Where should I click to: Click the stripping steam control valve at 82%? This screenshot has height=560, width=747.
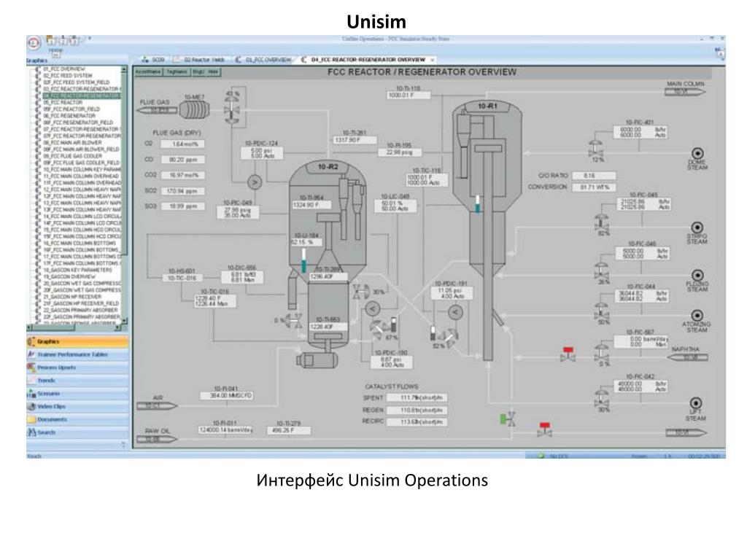602,223
